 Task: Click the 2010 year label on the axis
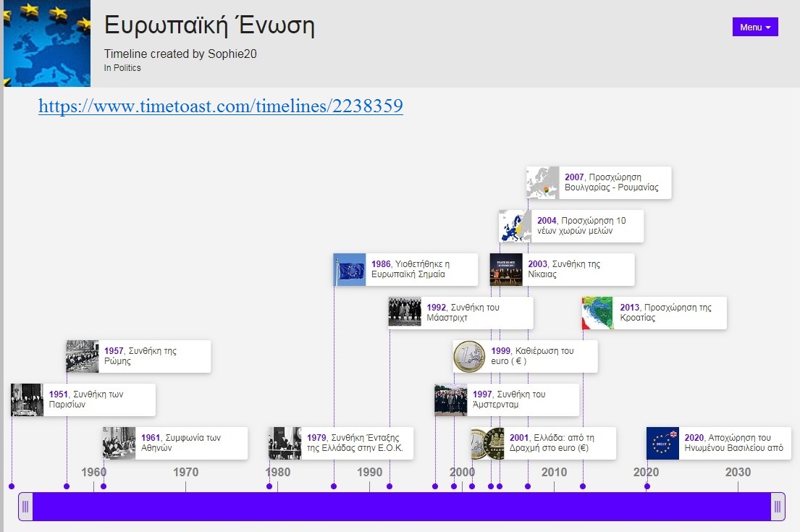pyautogui.click(x=554, y=473)
